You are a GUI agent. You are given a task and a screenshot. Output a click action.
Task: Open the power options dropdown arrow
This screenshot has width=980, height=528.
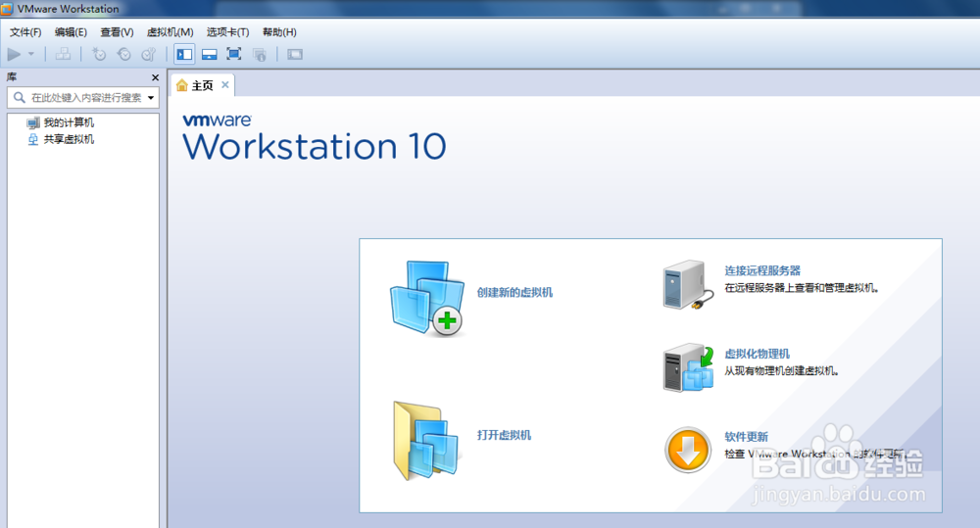point(31,54)
